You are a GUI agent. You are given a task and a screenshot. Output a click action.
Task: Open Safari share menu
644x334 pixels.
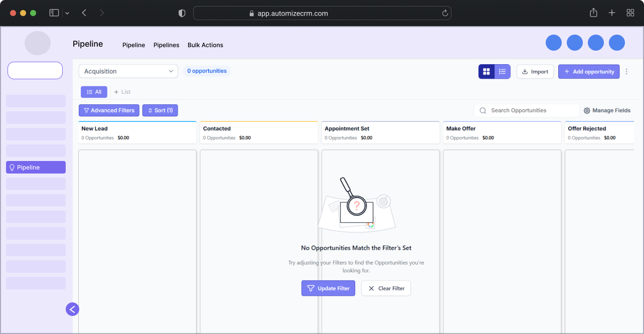(x=593, y=13)
